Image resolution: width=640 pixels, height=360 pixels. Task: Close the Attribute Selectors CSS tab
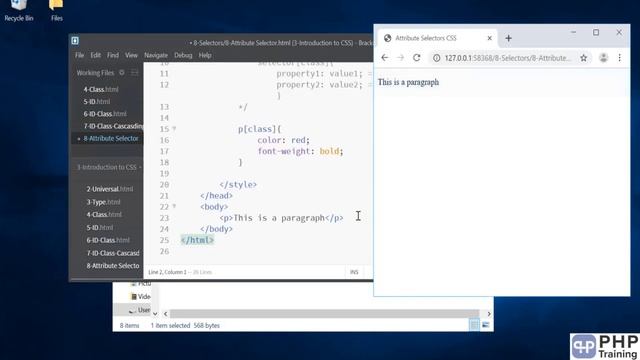(x=489, y=38)
